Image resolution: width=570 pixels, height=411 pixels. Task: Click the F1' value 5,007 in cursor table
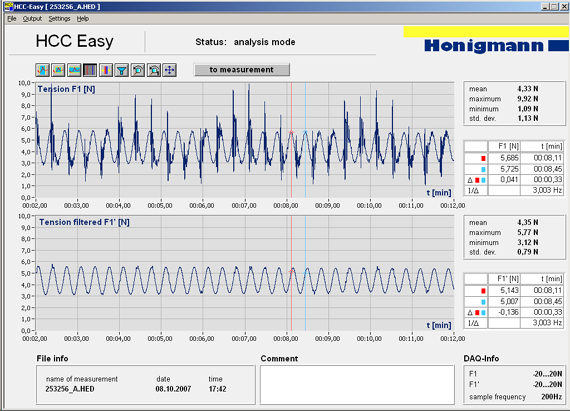click(x=509, y=301)
